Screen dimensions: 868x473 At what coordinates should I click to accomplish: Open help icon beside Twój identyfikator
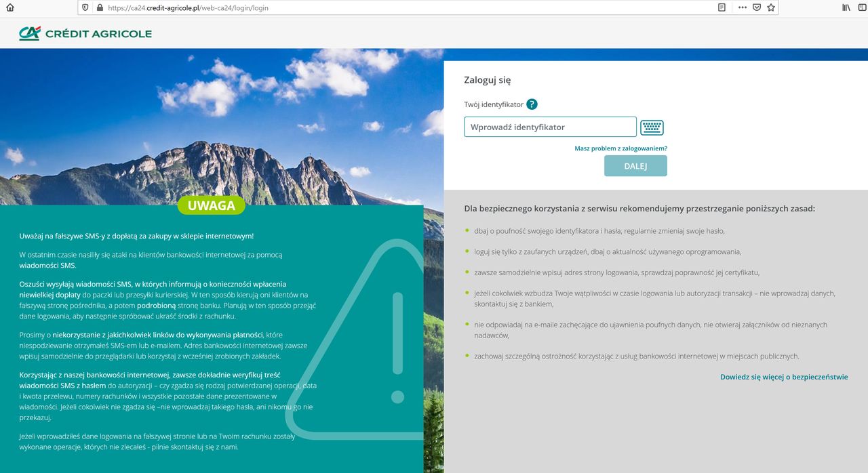(x=532, y=104)
